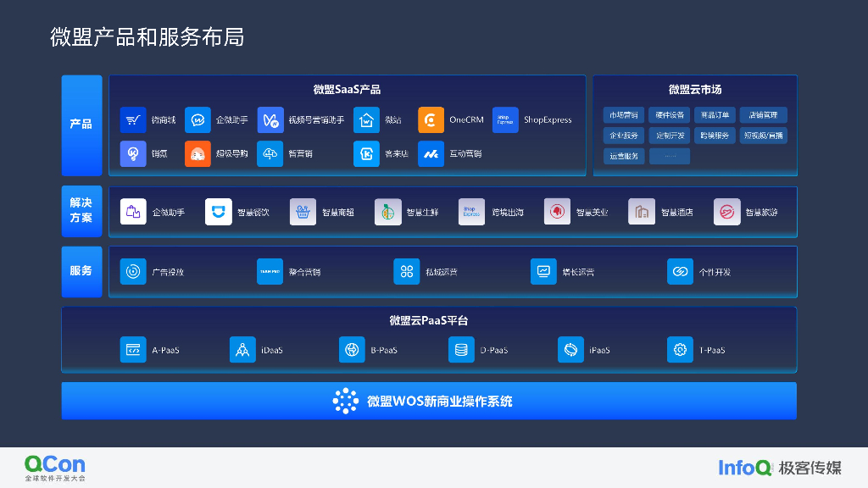868x488 pixels.
Task: Click the 私域运营 four-circle icon
Action: [407, 272]
